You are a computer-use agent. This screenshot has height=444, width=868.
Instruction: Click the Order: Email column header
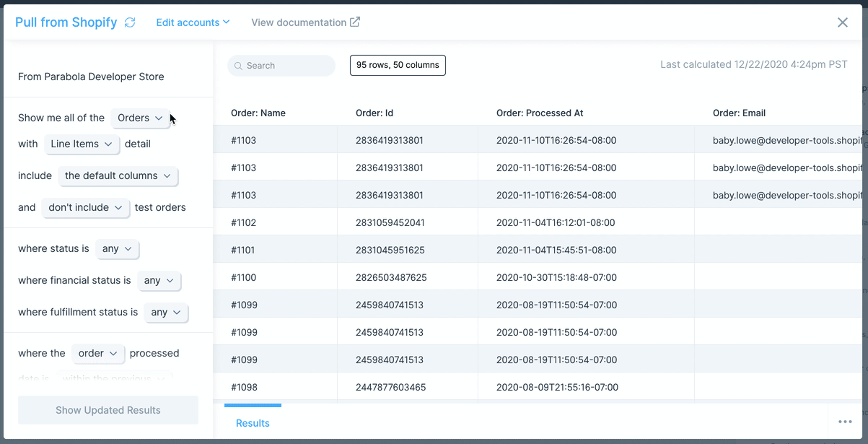click(739, 113)
